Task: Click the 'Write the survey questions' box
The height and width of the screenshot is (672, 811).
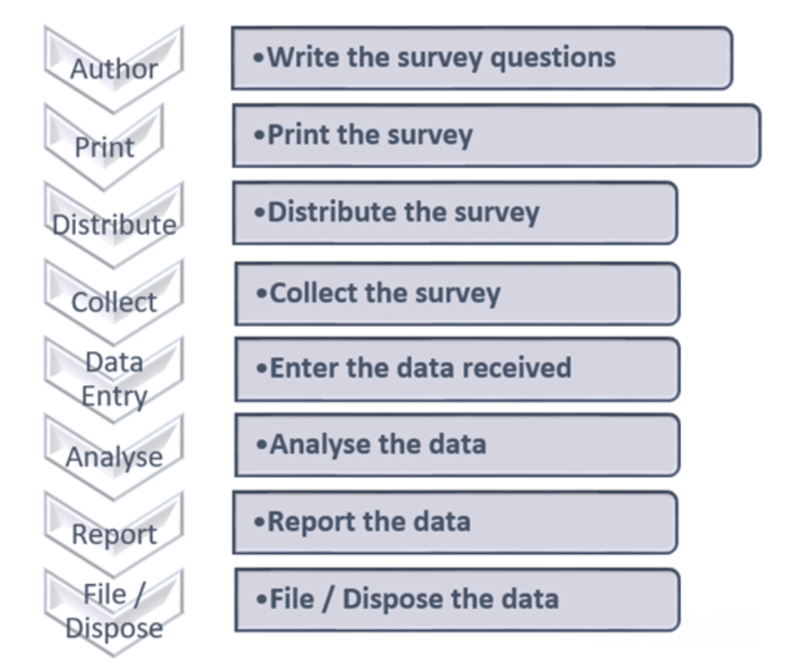Action: tap(482, 58)
